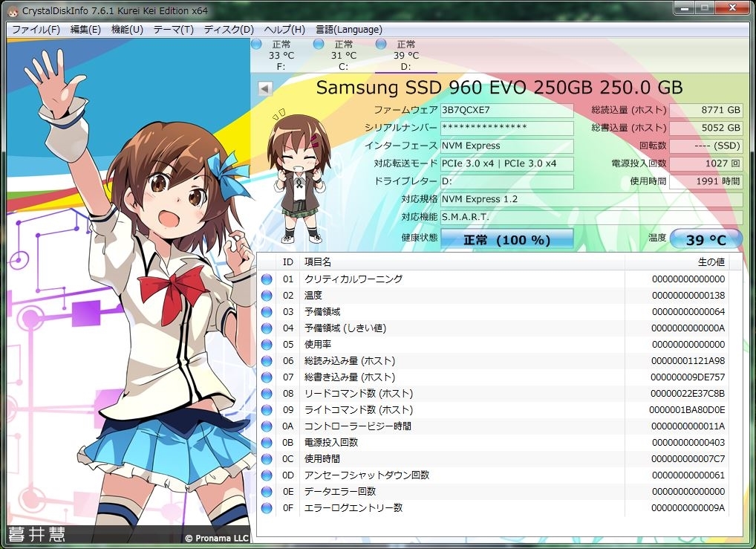Image resolution: width=756 pixels, height=549 pixels.
Task: Open the 機能(U) menu
Action: pos(127,30)
